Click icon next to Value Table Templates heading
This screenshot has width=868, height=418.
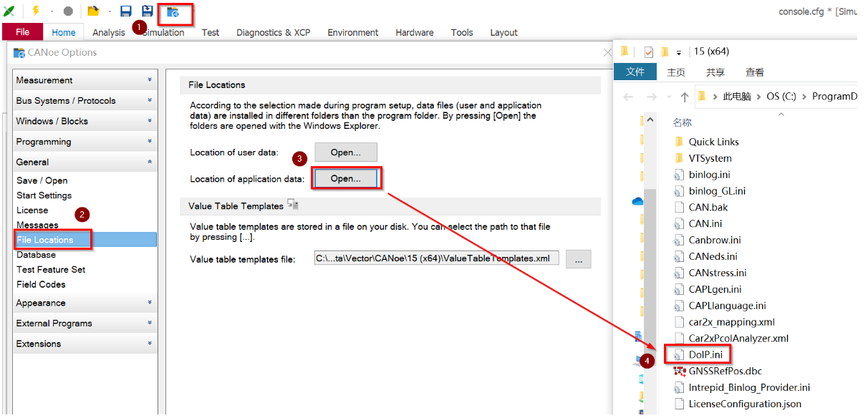tap(293, 205)
